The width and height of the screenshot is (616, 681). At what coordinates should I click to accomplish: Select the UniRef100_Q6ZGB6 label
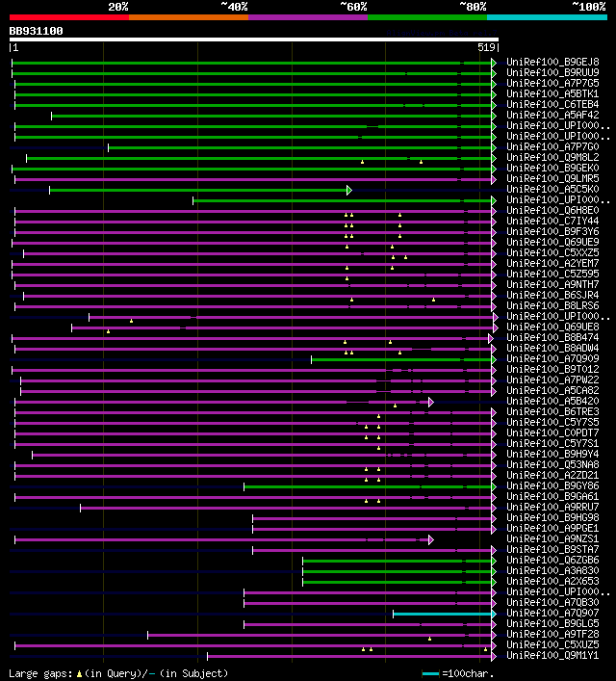(552, 561)
